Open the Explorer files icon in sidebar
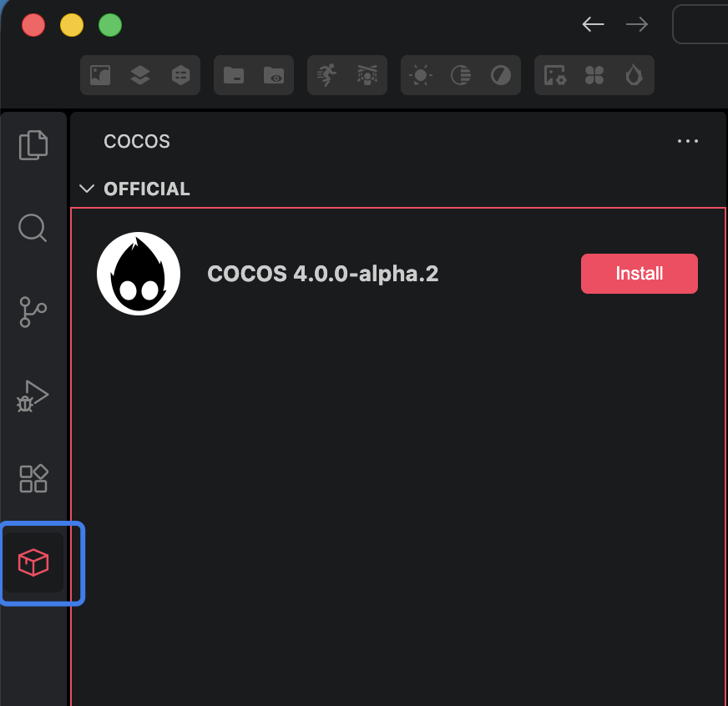 click(x=33, y=145)
